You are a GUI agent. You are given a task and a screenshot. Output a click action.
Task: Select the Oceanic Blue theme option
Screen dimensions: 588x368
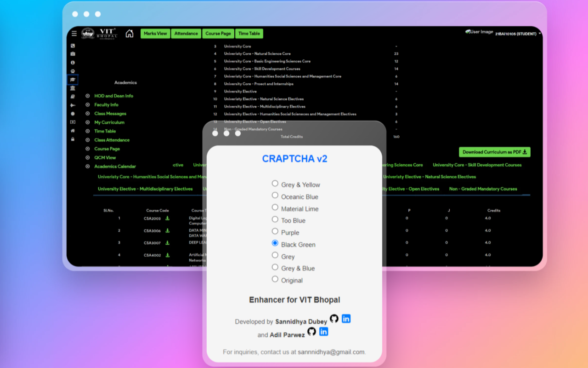tap(275, 196)
